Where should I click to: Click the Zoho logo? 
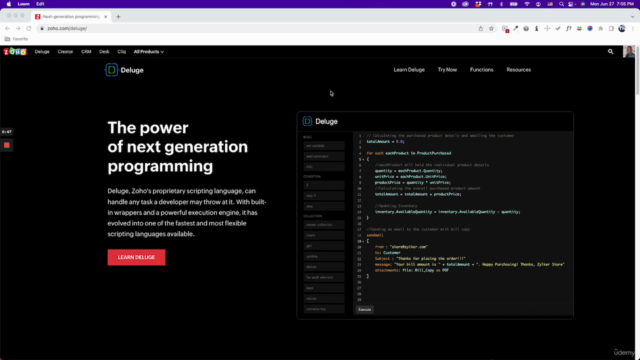pos(15,52)
